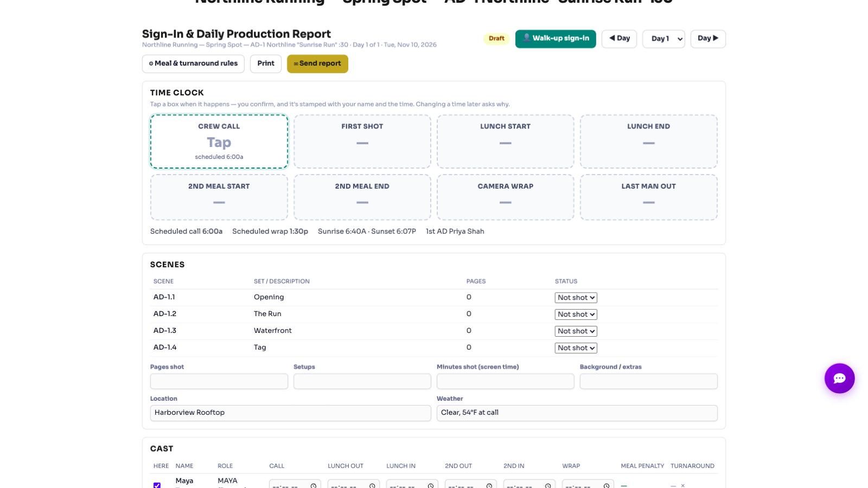Tap the First Shot time box
The height and width of the screenshot is (488, 868).
point(362,142)
